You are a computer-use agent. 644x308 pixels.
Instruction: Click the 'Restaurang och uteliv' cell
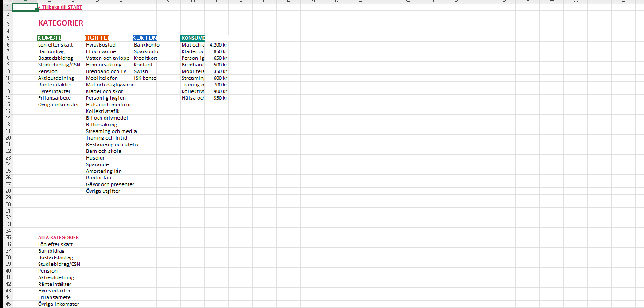click(112, 144)
